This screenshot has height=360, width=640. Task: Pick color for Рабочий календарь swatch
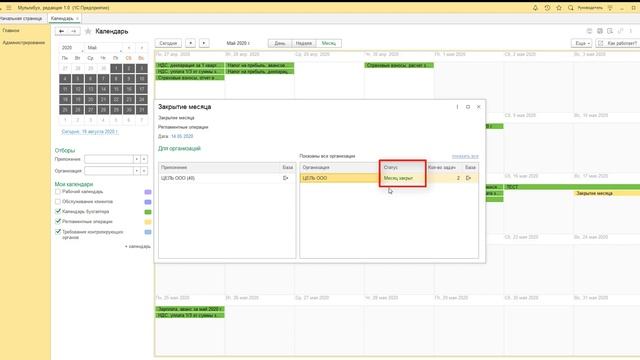tap(148, 192)
